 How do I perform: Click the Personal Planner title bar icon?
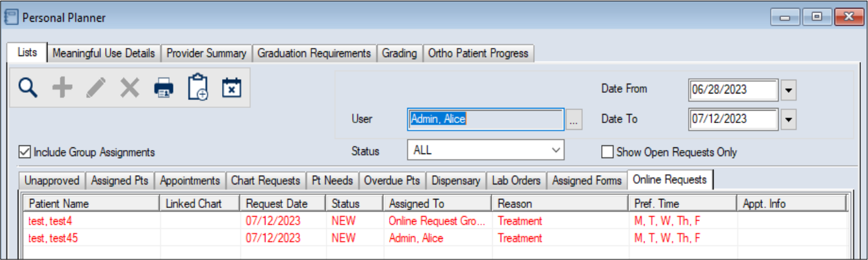(11, 17)
